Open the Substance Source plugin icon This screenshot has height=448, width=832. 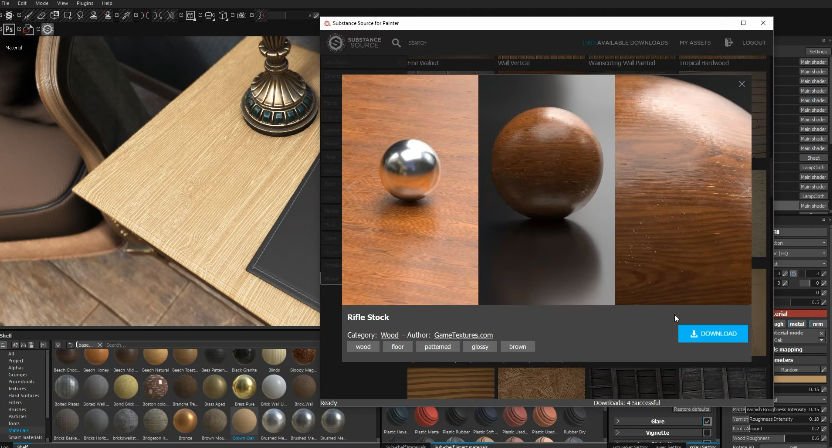[x=47, y=29]
